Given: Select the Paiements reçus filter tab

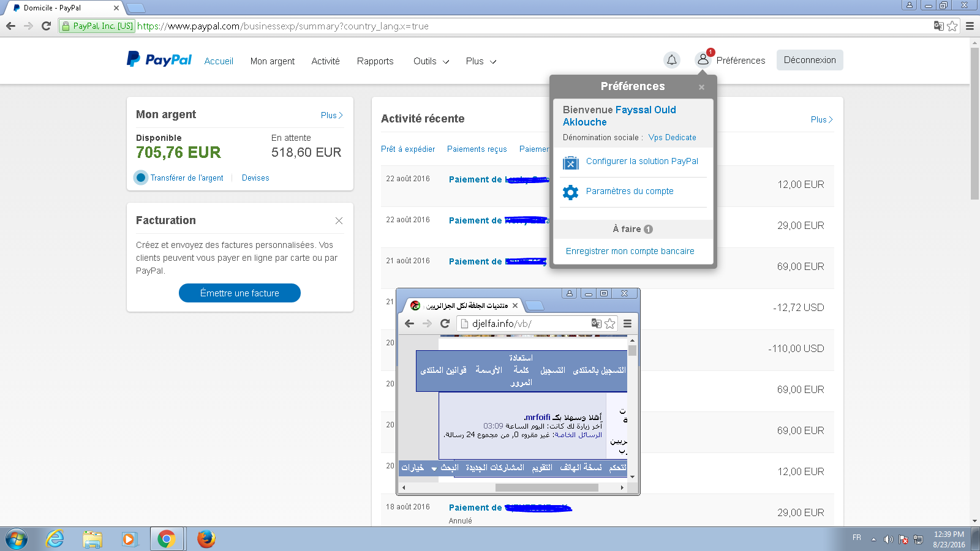Looking at the screenshot, I should click(x=477, y=149).
